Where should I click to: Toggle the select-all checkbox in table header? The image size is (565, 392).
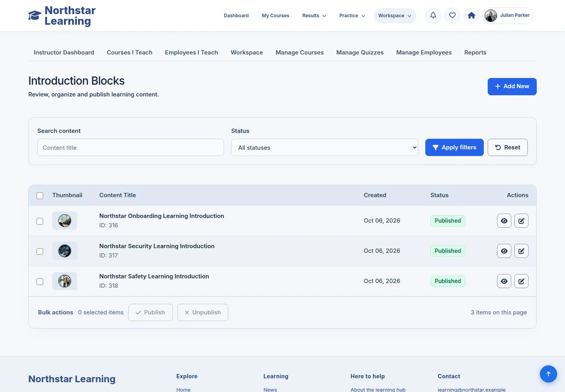point(40,196)
